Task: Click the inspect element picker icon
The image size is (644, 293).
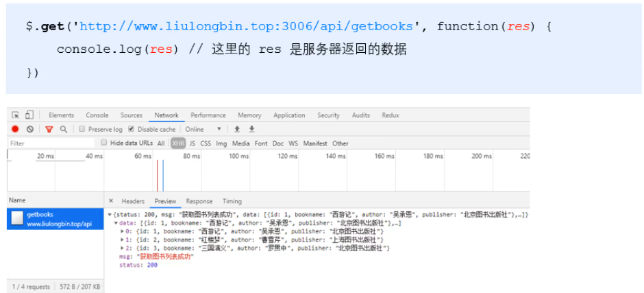Action: click(16, 115)
